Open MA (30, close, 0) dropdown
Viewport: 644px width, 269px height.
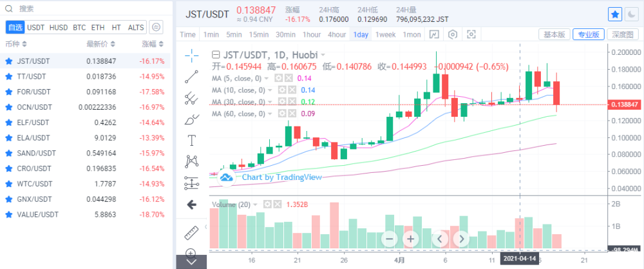point(269,101)
